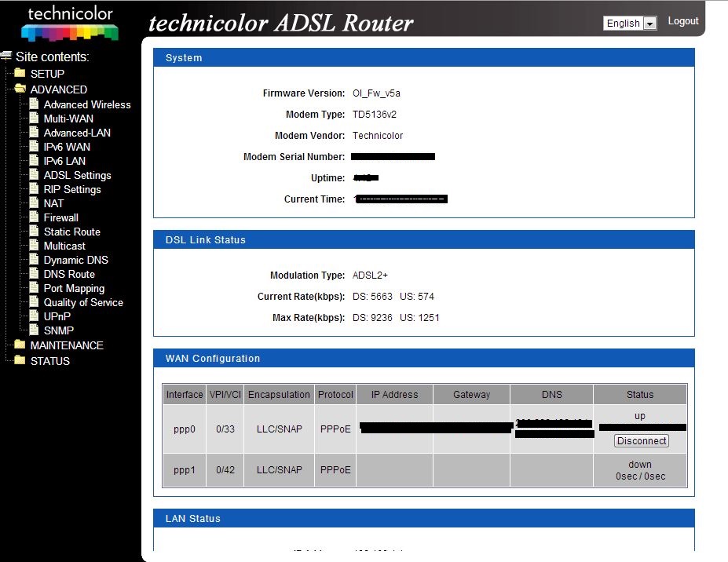Click the Advanced-LAN page icon
The height and width of the screenshot is (562, 728).
[34, 133]
